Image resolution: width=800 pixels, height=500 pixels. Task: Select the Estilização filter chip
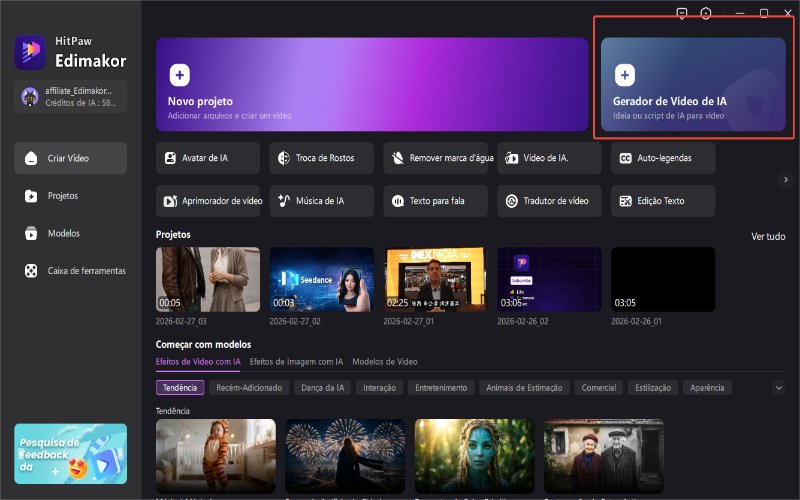pyautogui.click(x=653, y=388)
